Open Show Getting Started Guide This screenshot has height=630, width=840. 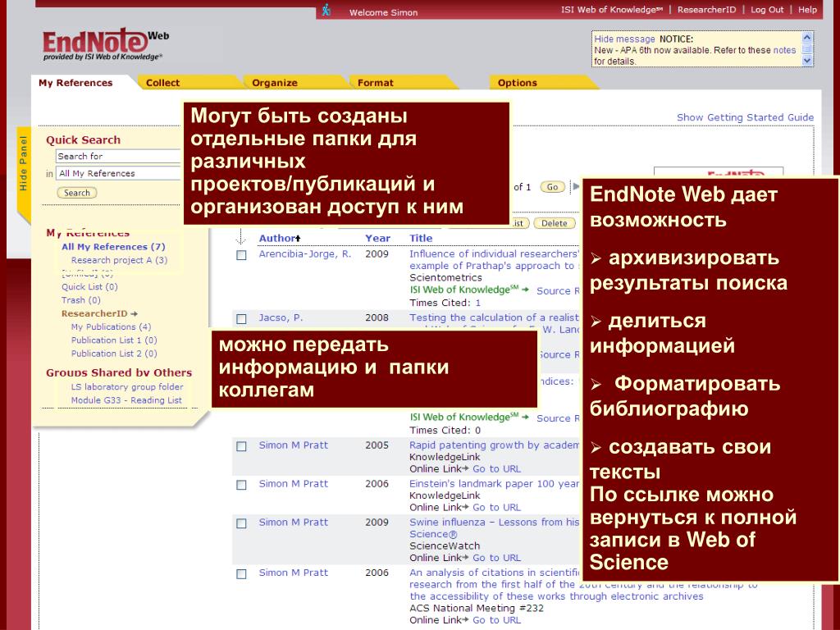pos(745,117)
